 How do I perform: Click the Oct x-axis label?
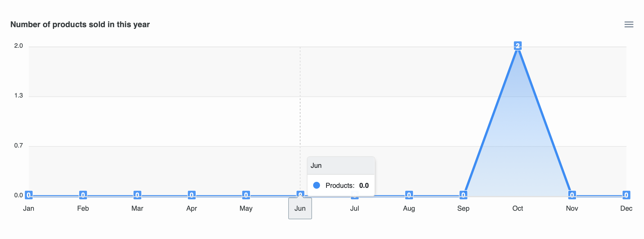517,208
